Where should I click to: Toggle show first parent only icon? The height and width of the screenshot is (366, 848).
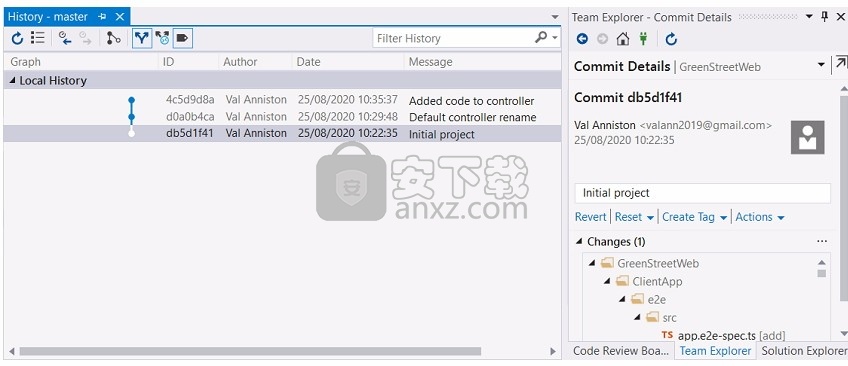[x=113, y=38]
